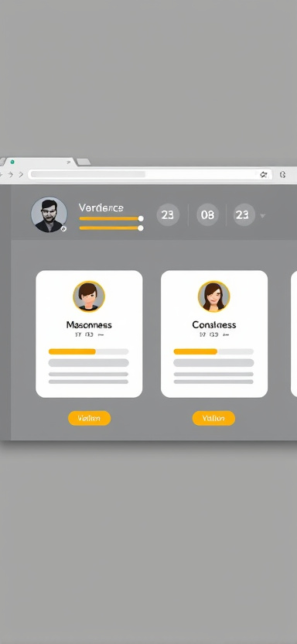Click the circle showing 08
The width and height of the screenshot is (297, 644).
coord(207,215)
